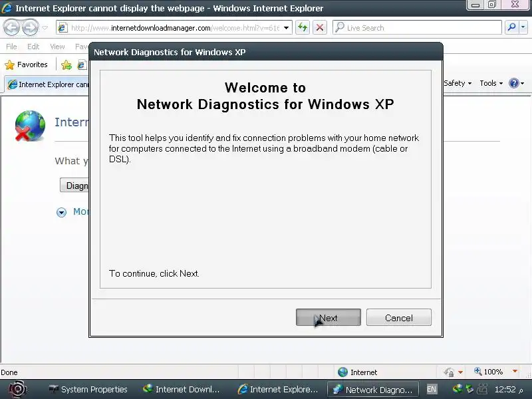
Task: Click the EN language indicator
Action: point(431,389)
